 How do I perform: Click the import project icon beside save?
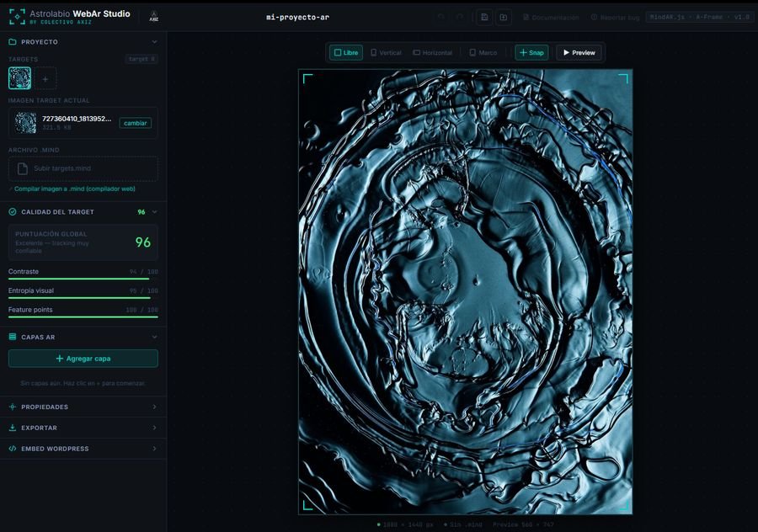(504, 17)
